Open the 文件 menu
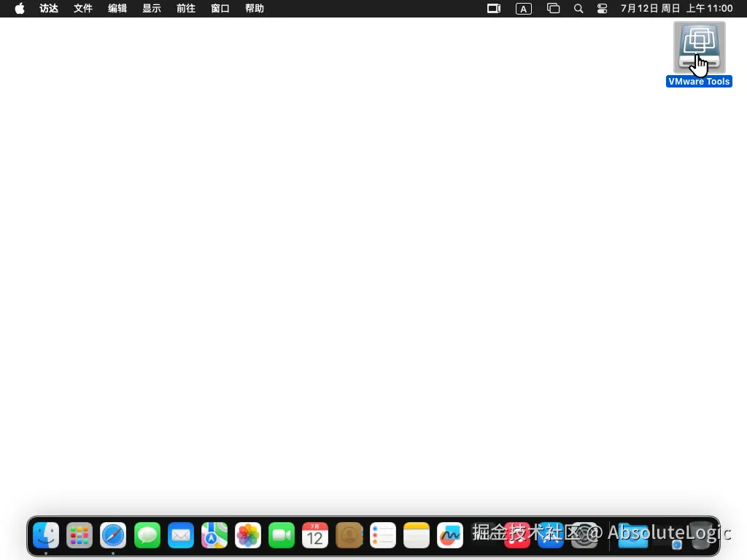This screenshot has width=747, height=560. point(83,9)
